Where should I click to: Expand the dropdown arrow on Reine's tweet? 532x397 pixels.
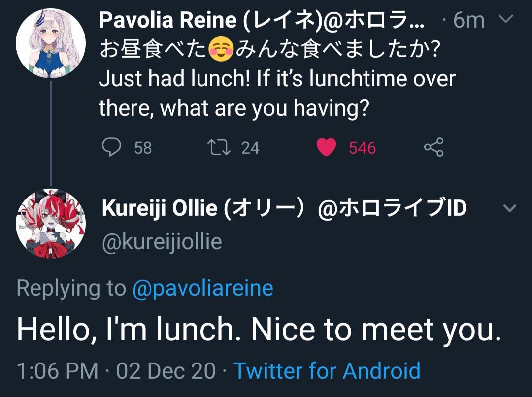pyautogui.click(x=504, y=20)
